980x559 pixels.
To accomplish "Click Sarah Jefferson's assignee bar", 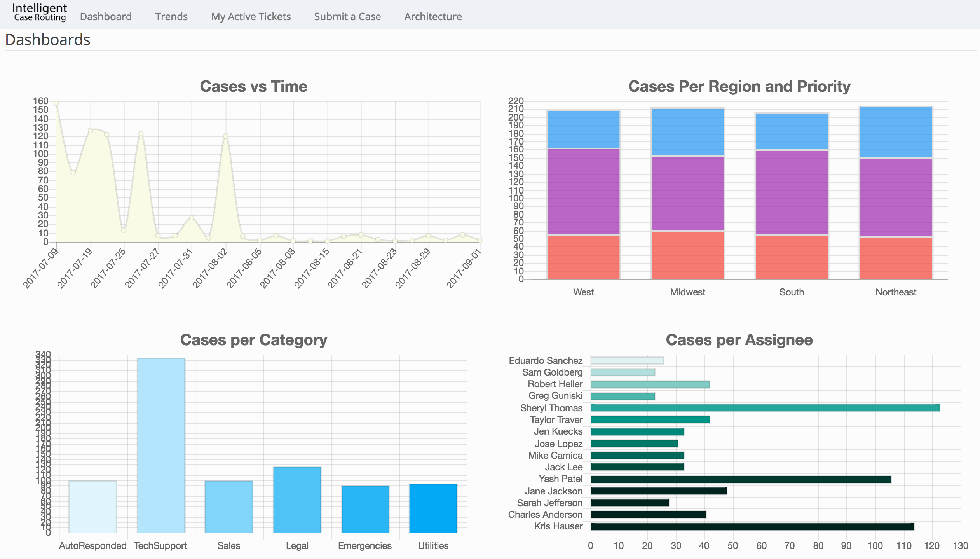I will [x=630, y=503].
